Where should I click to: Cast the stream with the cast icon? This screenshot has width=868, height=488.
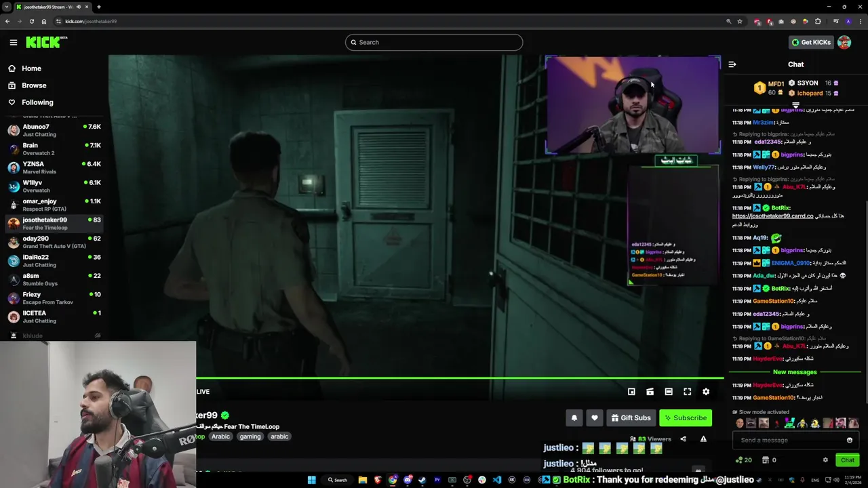tap(650, 392)
